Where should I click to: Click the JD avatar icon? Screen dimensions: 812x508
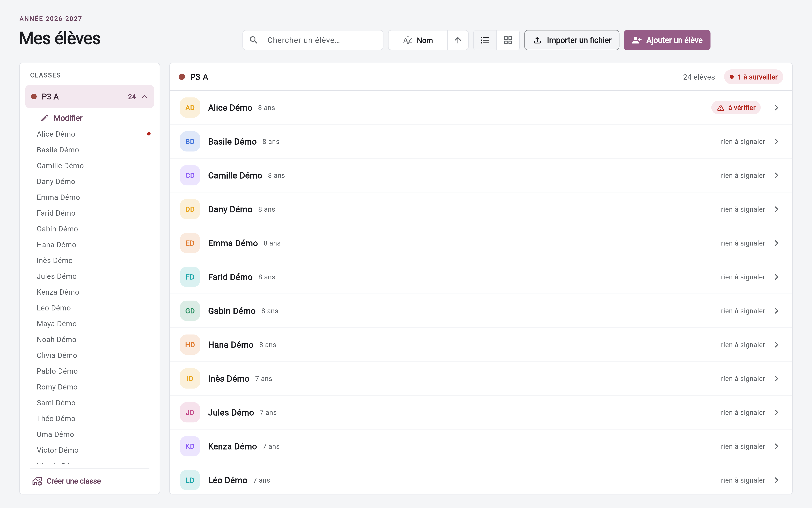point(190,413)
